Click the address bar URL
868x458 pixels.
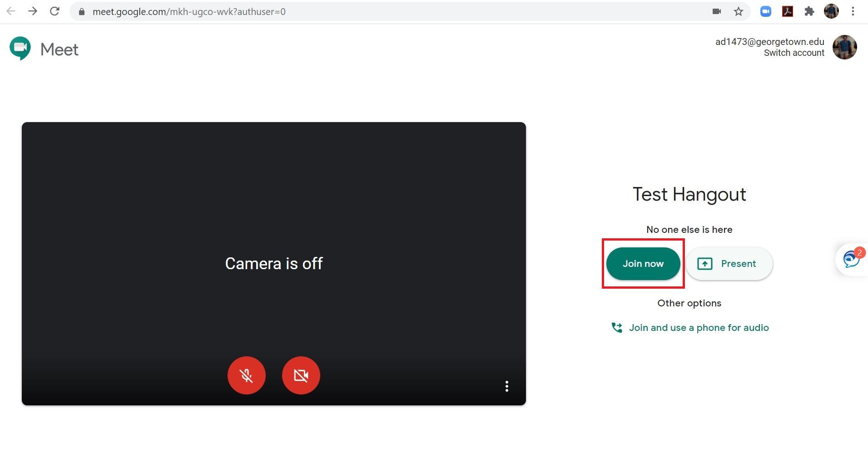tap(189, 12)
